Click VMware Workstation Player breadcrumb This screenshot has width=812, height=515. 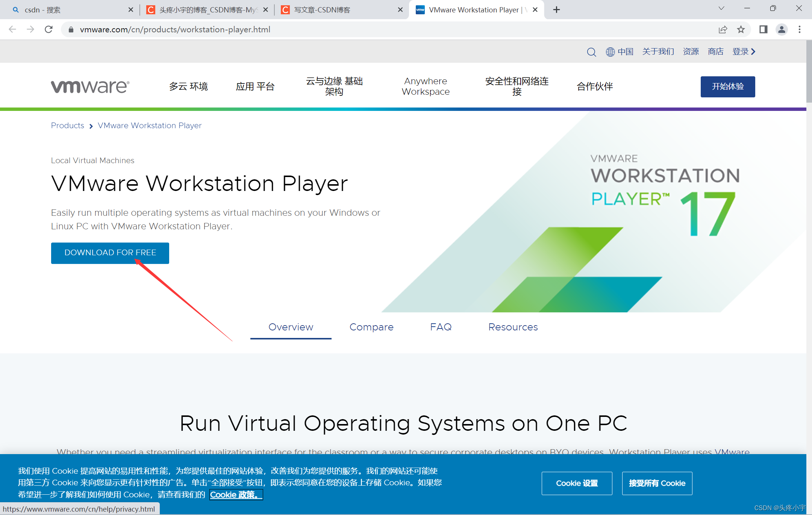pyautogui.click(x=150, y=126)
